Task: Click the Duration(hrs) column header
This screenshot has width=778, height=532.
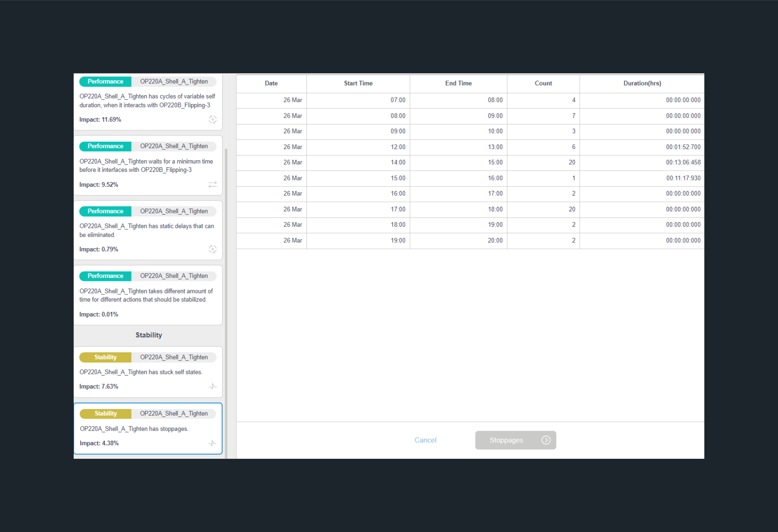Action: [x=642, y=84]
